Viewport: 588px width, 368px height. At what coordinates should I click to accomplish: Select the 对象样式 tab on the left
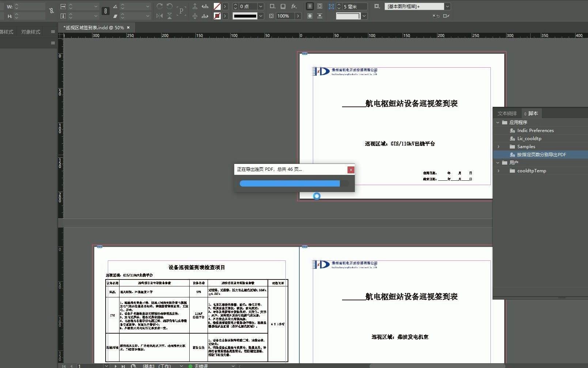pos(30,31)
